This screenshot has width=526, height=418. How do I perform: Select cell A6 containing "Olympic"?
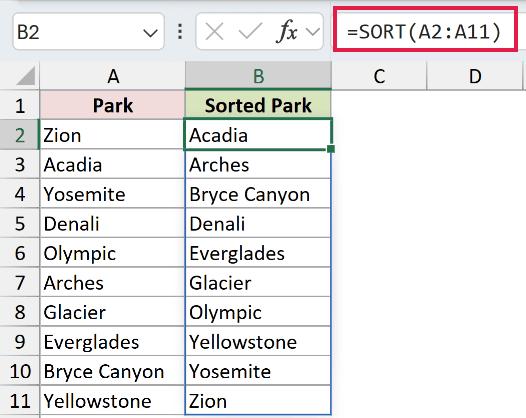point(112,253)
